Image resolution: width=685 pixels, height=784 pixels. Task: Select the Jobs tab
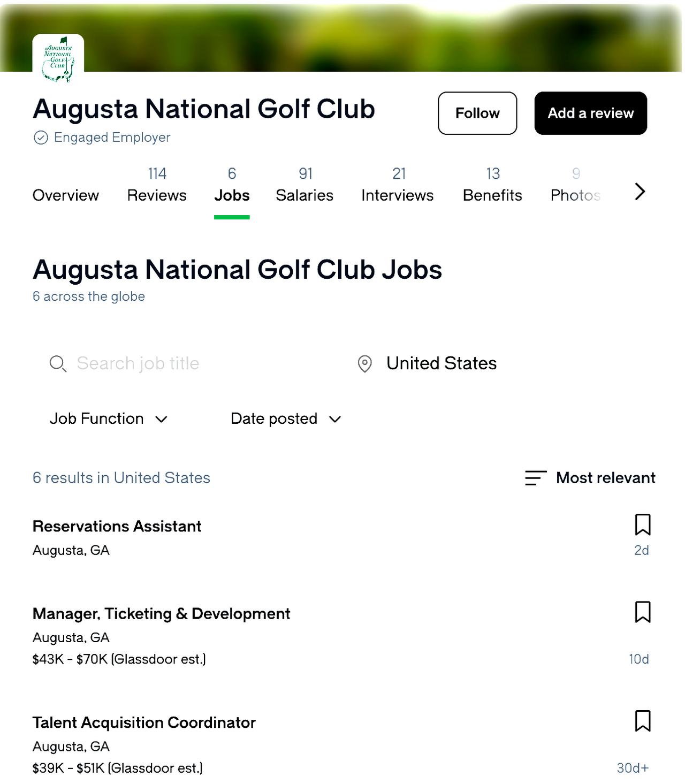pos(232,185)
